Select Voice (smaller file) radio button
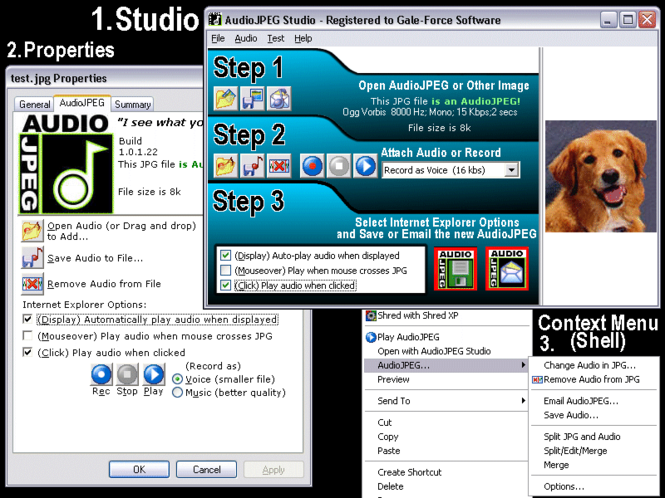 click(x=178, y=379)
